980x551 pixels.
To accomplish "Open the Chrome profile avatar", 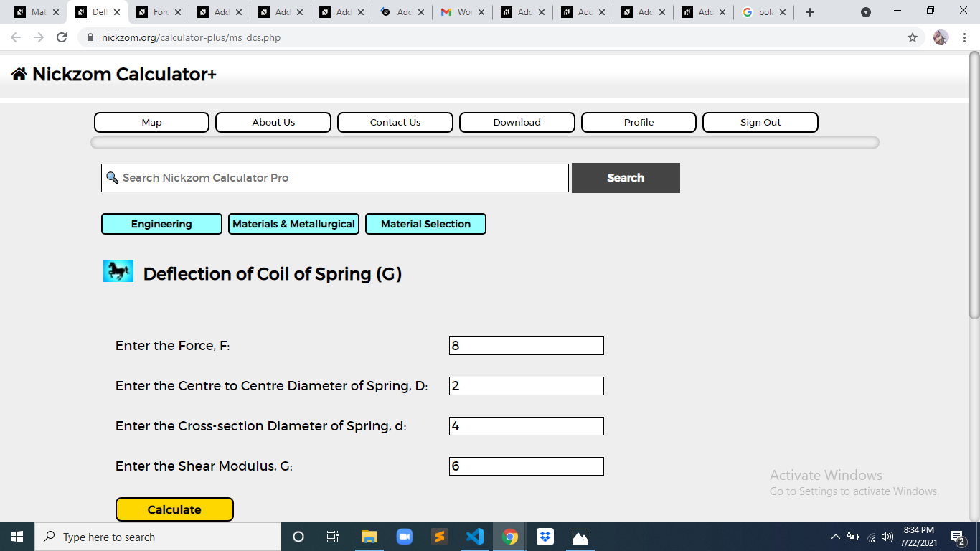I will click(x=941, y=37).
